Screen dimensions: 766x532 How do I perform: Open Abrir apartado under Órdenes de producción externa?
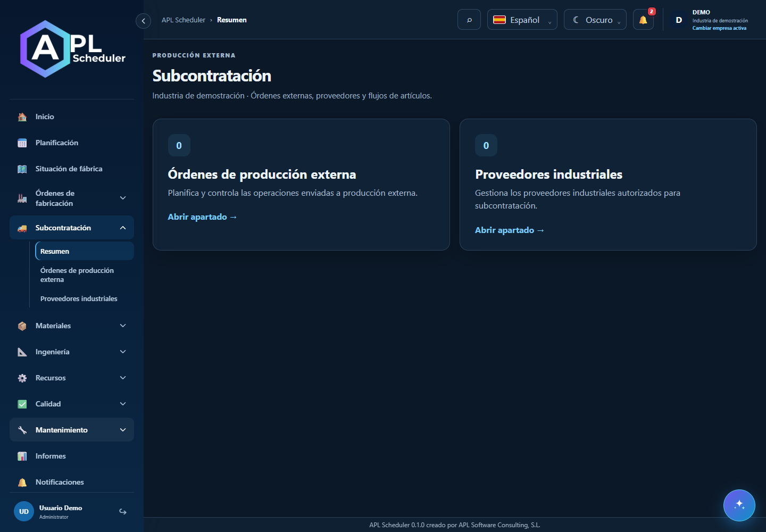(202, 217)
